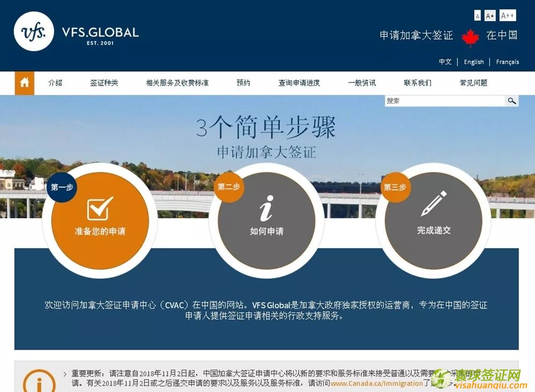The width and height of the screenshot is (535, 392).
Task: Open the 相关服务及收费标准 menu
Action: coord(177,83)
